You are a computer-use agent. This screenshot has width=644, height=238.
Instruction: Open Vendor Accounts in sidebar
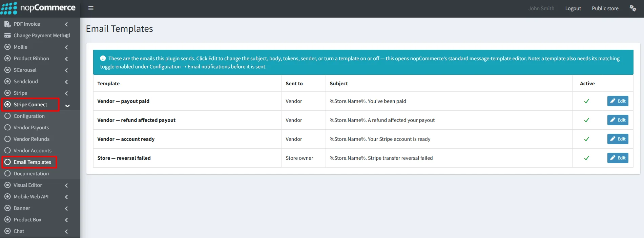tap(40, 151)
